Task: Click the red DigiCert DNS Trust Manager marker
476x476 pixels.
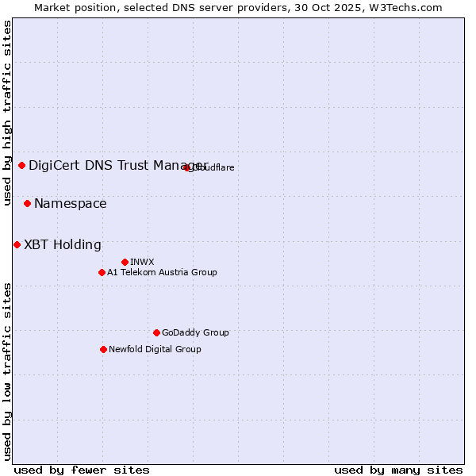Action: (x=22, y=165)
